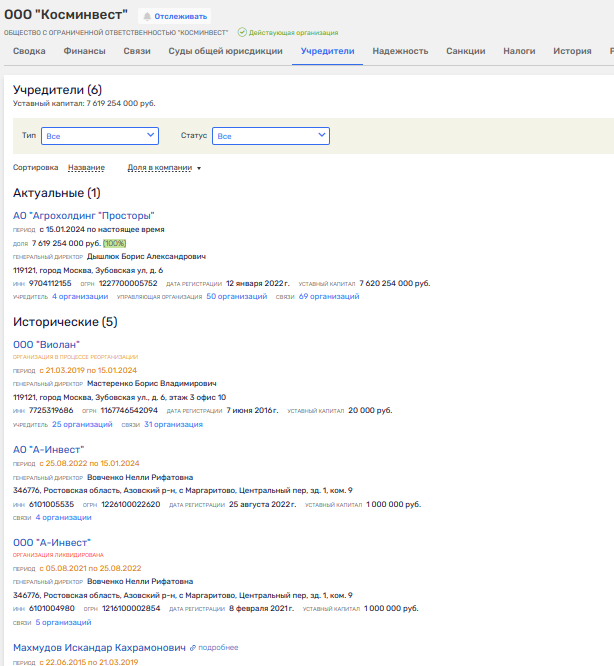Open the 5 организаций connections link
The height and width of the screenshot is (666, 614).
(63, 622)
